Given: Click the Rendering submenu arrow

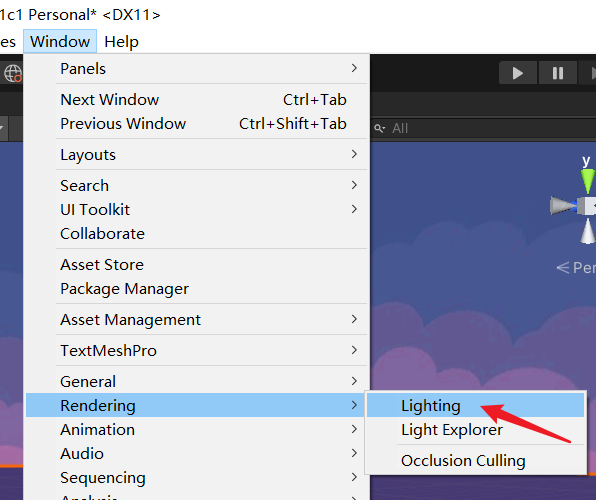Looking at the screenshot, I should (x=354, y=405).
